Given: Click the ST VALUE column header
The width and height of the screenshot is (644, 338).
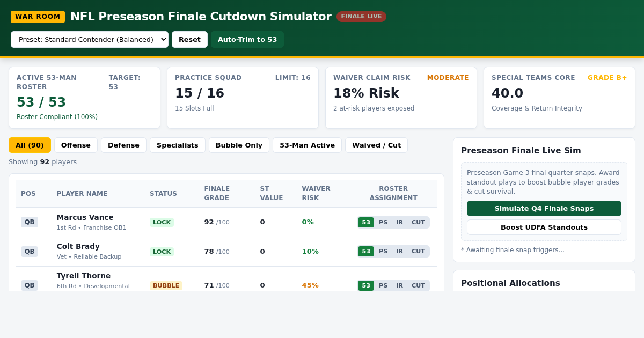Looking at the screenshot, I should point(272,193).
